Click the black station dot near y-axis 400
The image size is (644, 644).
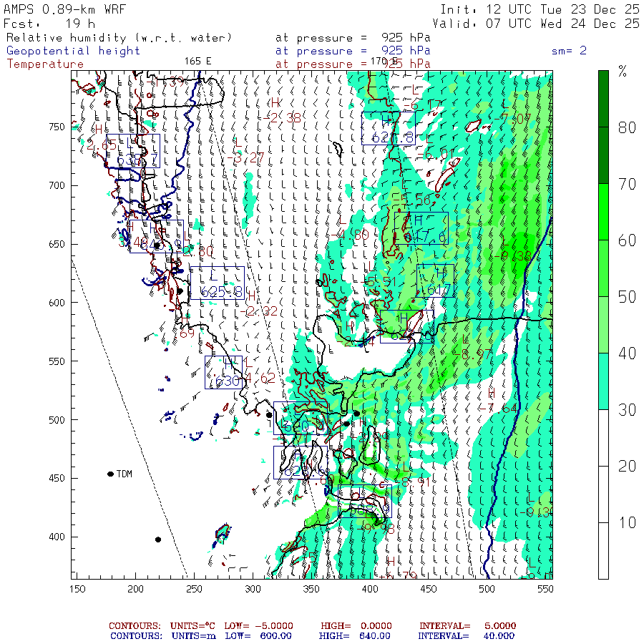pos(158,540)
